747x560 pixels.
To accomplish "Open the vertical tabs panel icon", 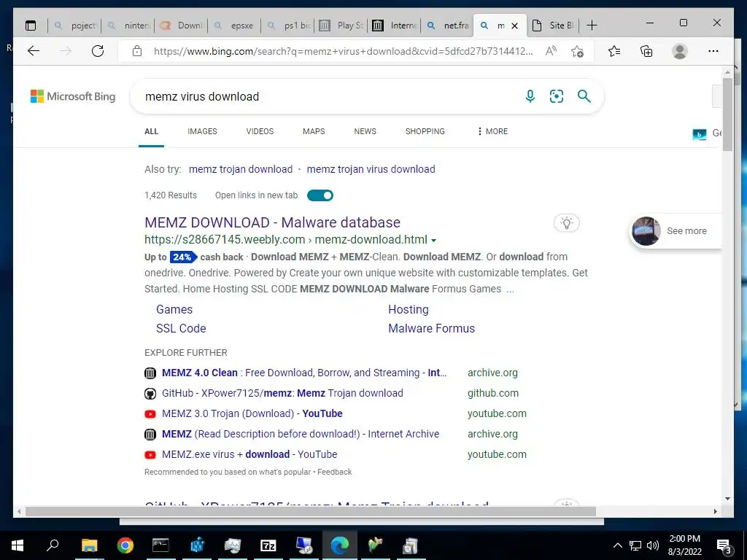I will (31, 26).
